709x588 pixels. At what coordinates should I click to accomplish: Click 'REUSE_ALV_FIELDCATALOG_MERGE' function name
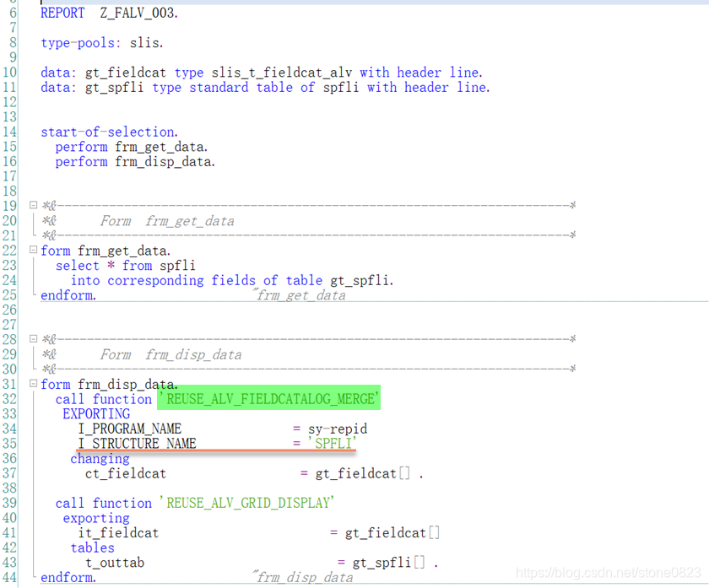[269, 399]
